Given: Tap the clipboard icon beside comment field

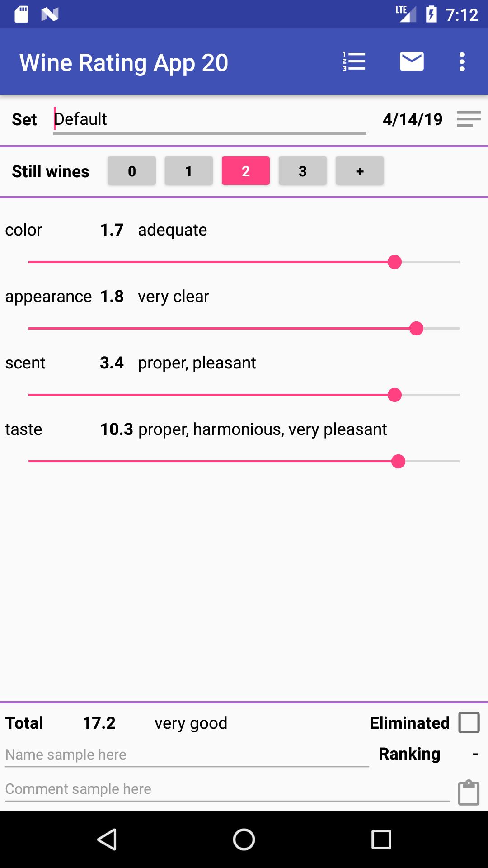Looking at the screenshot, I should click(469, 793).
